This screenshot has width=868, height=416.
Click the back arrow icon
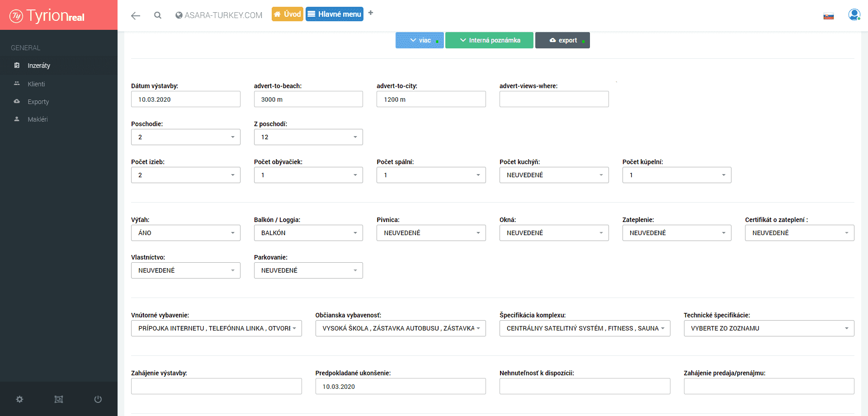(x=135, y=16)
